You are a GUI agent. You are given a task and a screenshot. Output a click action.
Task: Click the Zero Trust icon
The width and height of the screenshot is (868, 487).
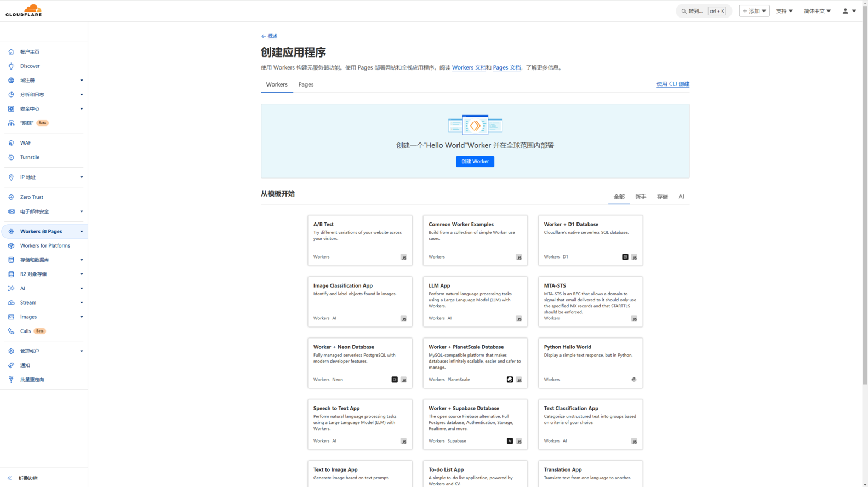pos(11,197)
